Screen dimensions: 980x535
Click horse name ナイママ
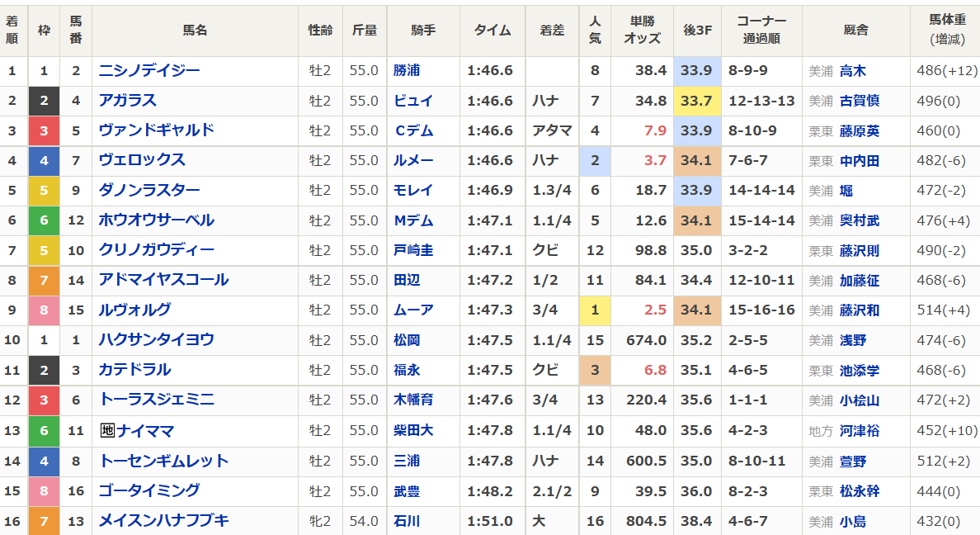point(146,430)
